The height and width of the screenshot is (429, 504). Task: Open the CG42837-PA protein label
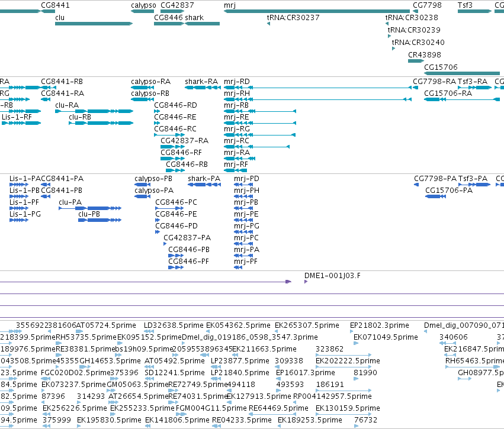coord(187,238)
